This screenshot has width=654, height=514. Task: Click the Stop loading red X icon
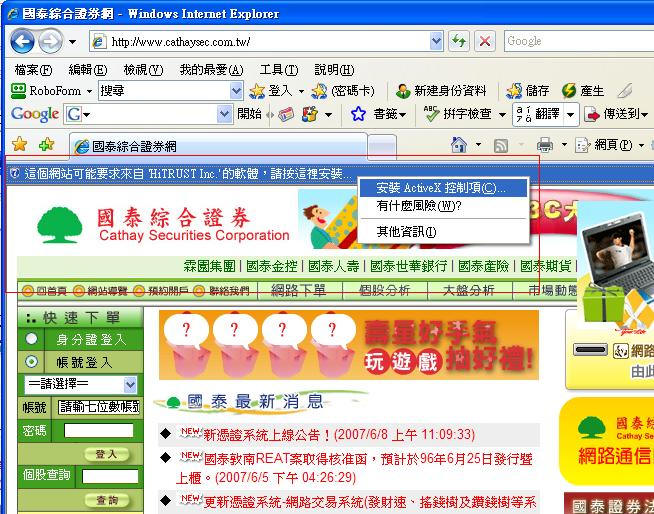click(x=485, y=41)
